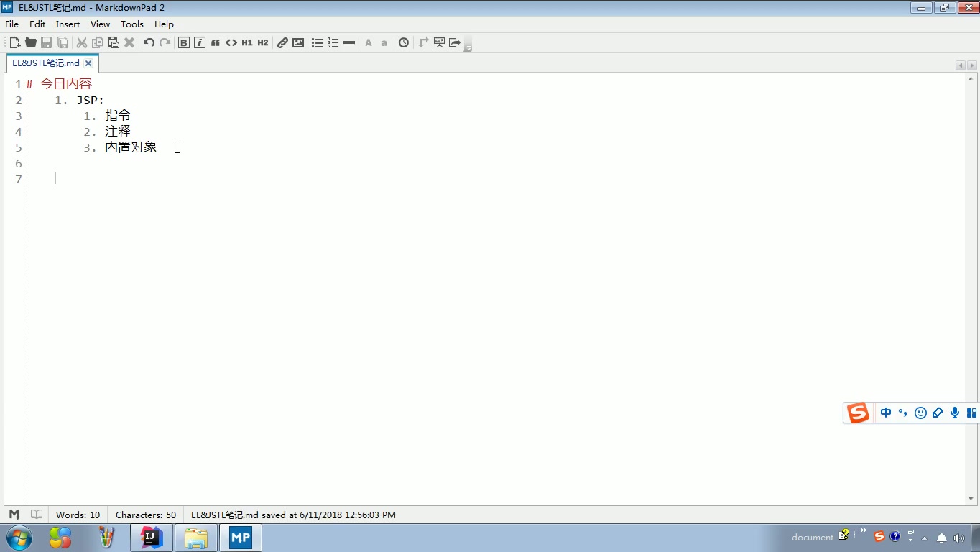The width and height of the screenshot is (980, 552).
Task: Click the Delete (X) toolbar icon
Action: (129, 43)
